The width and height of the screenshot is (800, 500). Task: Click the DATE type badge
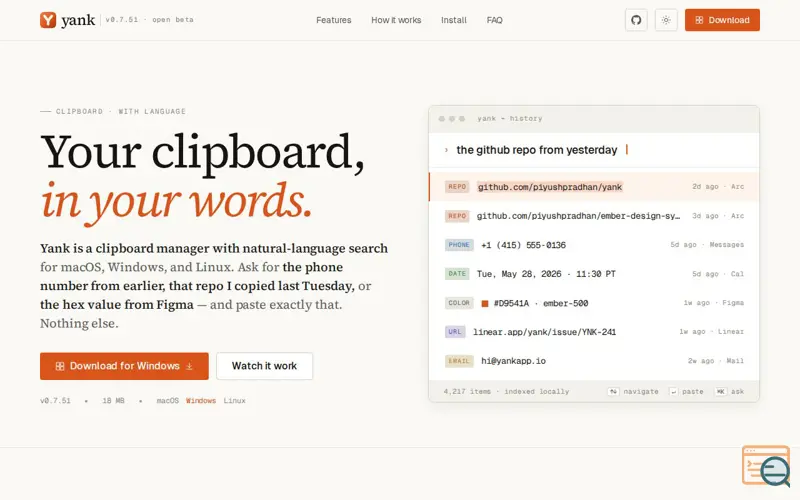457,274
